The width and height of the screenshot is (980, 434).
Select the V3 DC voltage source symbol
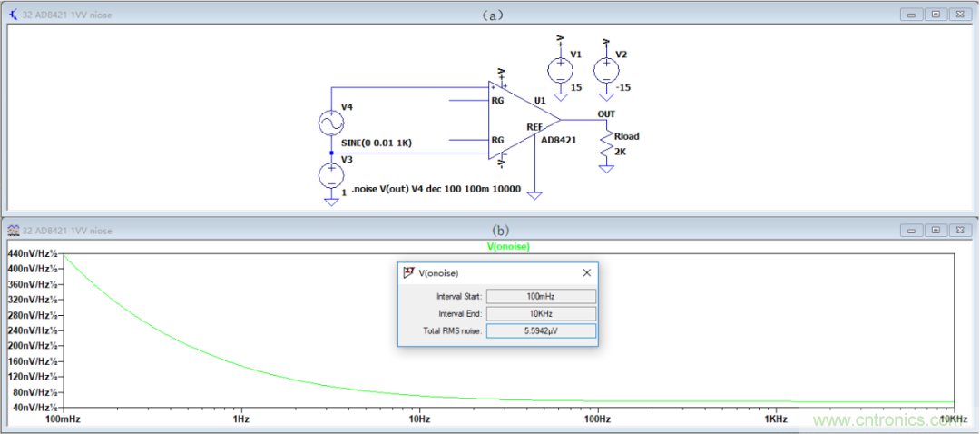[331, 175]
